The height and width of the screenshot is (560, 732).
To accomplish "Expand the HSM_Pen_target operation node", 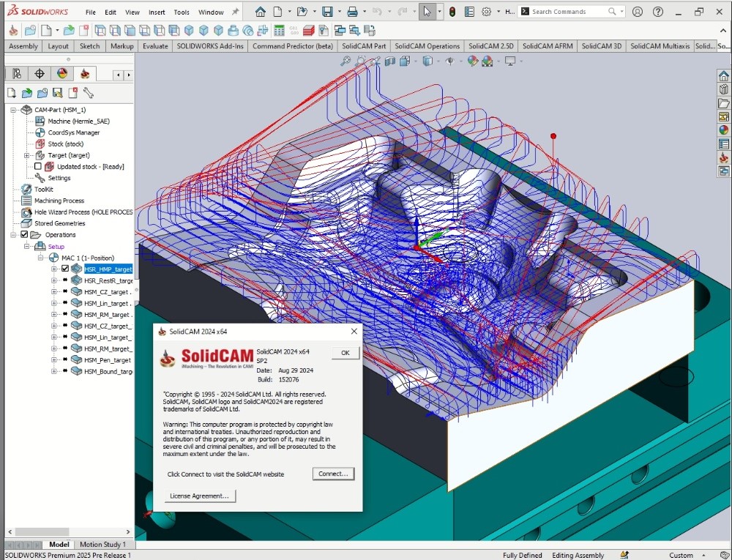I will 53,360.
